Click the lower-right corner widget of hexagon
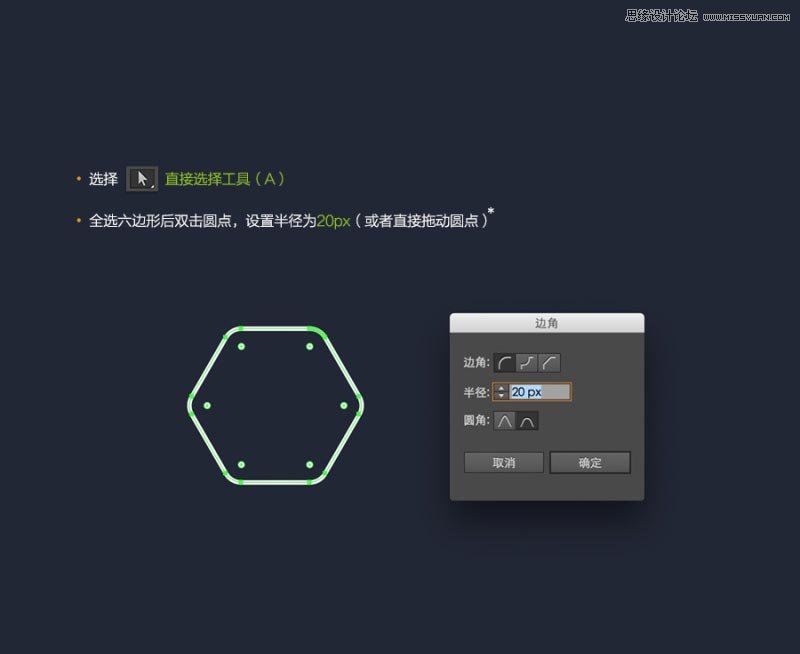 310,465
